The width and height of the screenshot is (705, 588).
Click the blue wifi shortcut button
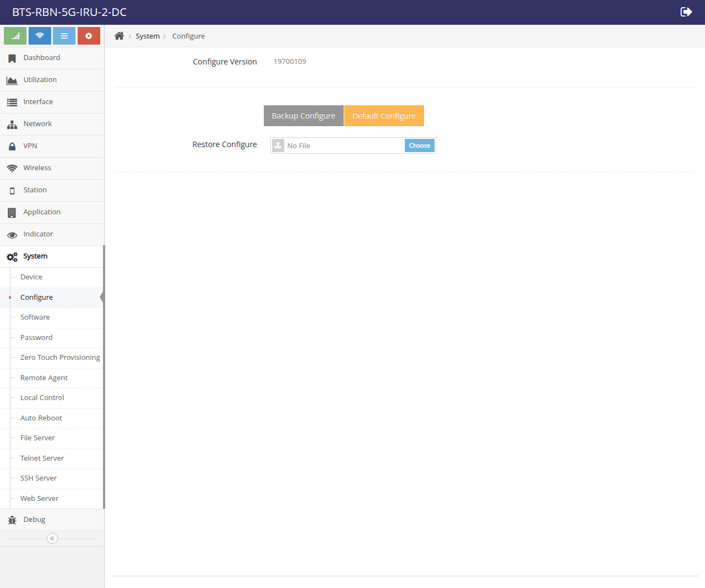[x=40, y=36]
